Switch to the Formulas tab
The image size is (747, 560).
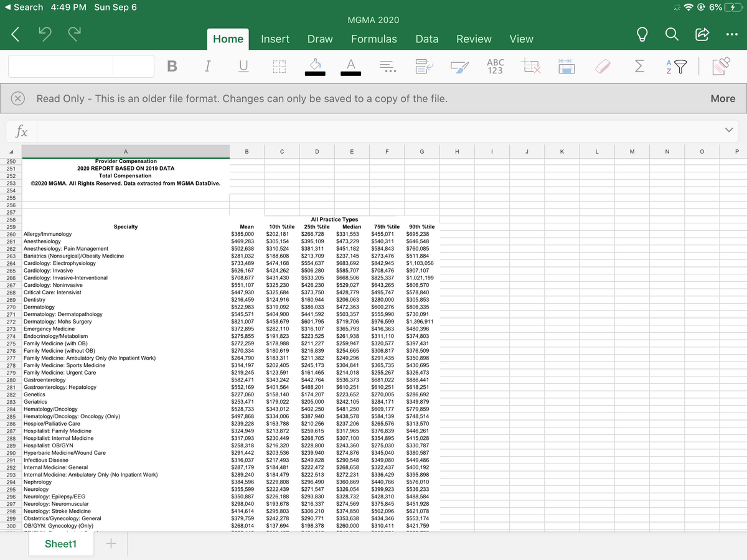[x=374, y=39]
